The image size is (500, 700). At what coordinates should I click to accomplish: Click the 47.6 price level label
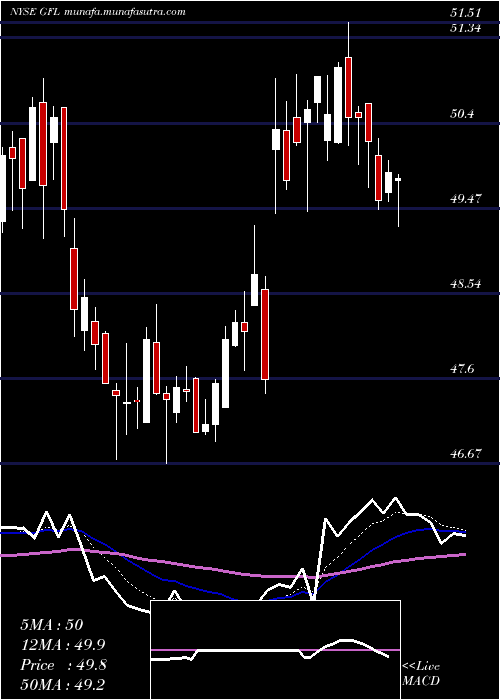pos(462,369)
